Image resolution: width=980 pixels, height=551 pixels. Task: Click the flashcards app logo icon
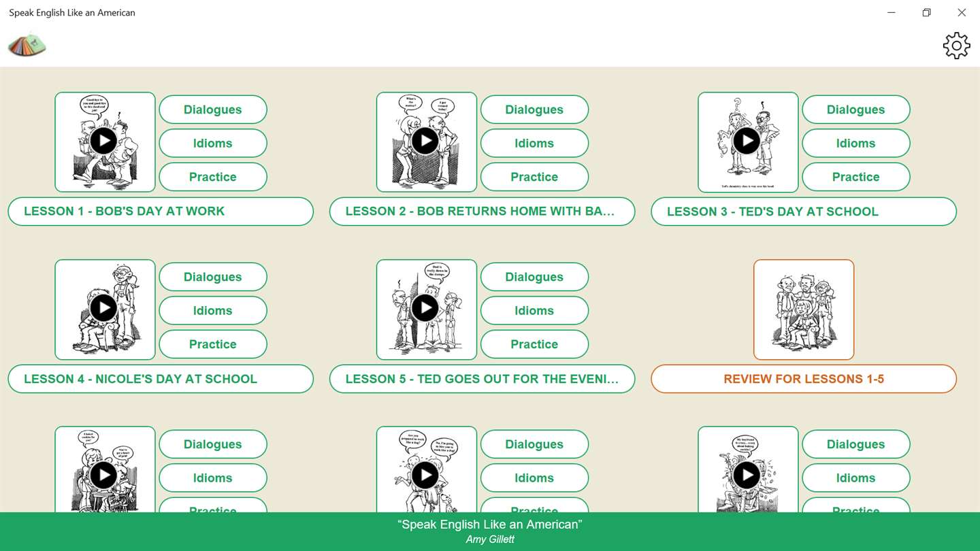27,44
